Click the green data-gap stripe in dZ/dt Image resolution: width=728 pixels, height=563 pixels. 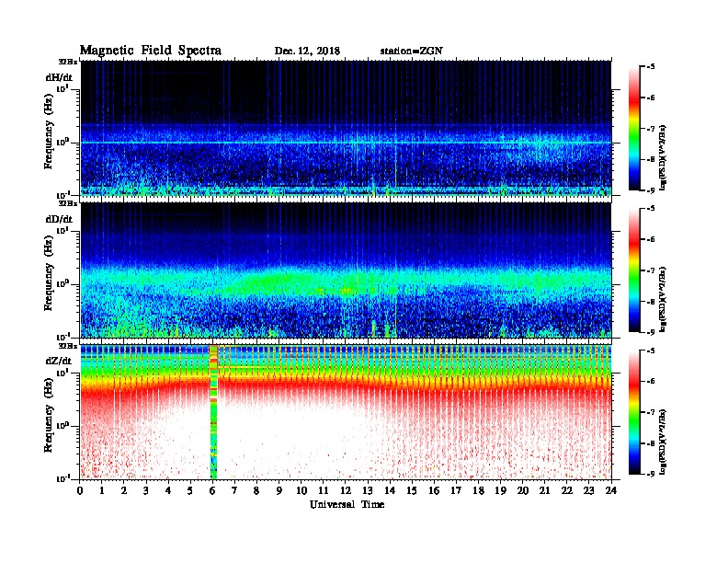213,412
